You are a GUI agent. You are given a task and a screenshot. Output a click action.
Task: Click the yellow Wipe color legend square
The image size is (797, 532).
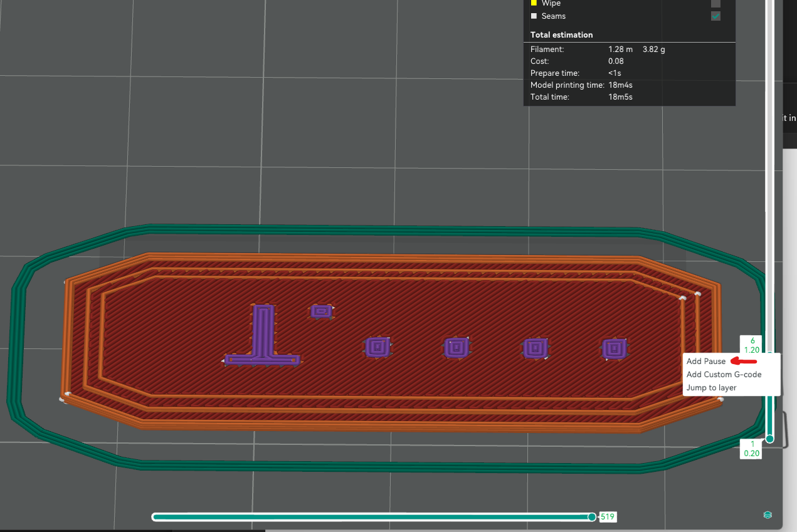(x=534, y=3)
